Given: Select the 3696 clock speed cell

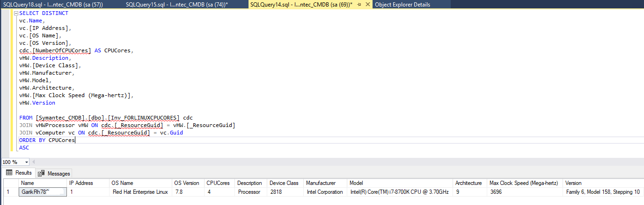Looking at the screenshot, I should point(525,192).
